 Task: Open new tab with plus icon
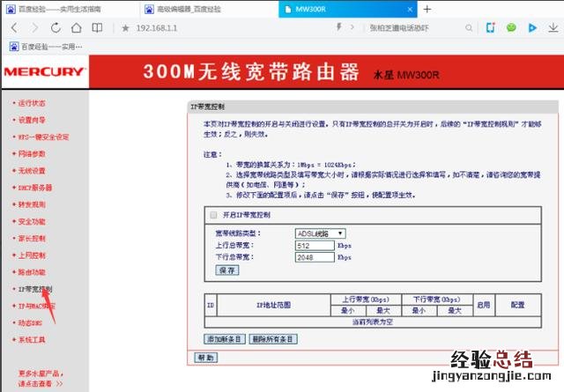coord(427,8)
